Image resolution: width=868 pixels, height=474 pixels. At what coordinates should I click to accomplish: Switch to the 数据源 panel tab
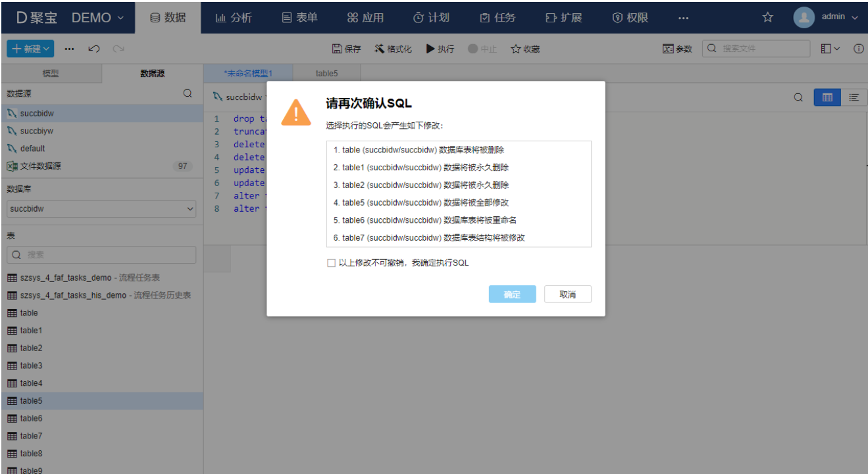[153, 74]
